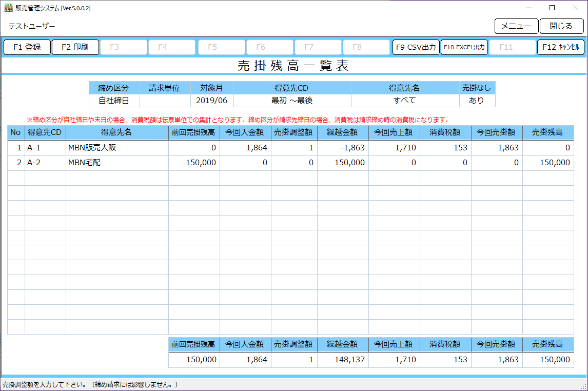
Task: Select customer code A-1 cell
Action: (x=45, y=148)
